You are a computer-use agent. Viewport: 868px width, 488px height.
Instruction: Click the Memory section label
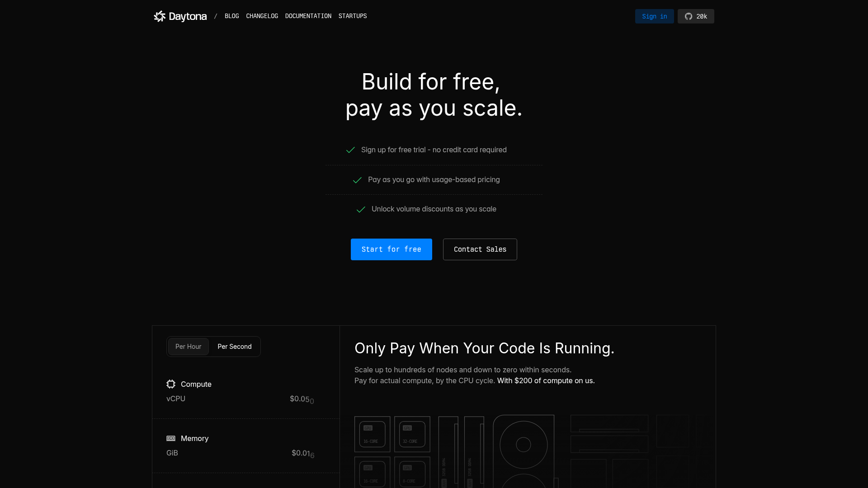coord(195,438)
